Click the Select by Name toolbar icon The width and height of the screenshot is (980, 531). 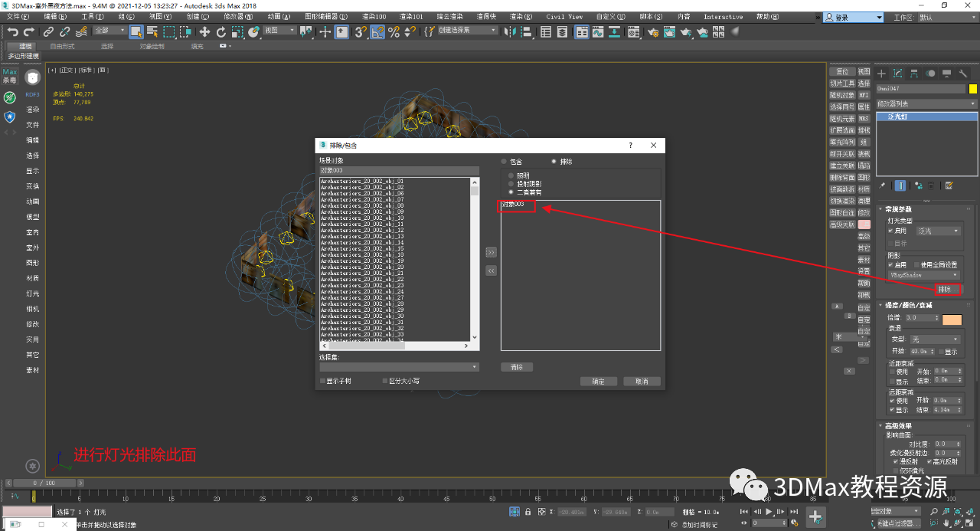[x=153, y=32]
